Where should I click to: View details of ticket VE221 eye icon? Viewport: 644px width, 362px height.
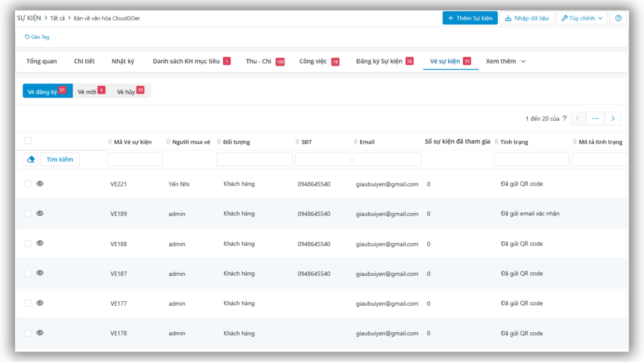coord(40,183)
